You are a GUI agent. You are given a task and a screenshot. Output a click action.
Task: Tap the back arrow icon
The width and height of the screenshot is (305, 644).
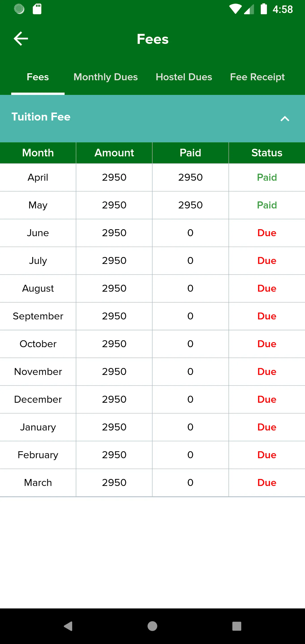pyautogui.click(x=21, y=39)
